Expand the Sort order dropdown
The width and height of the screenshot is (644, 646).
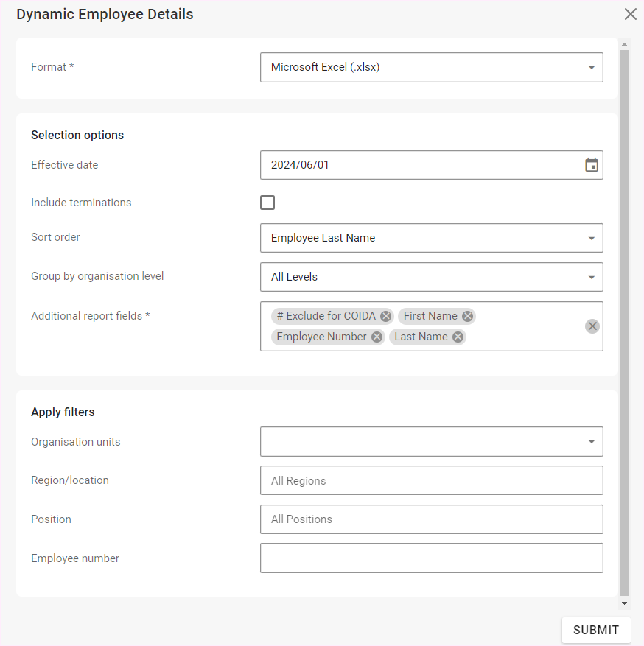click(x=431, y=238)
